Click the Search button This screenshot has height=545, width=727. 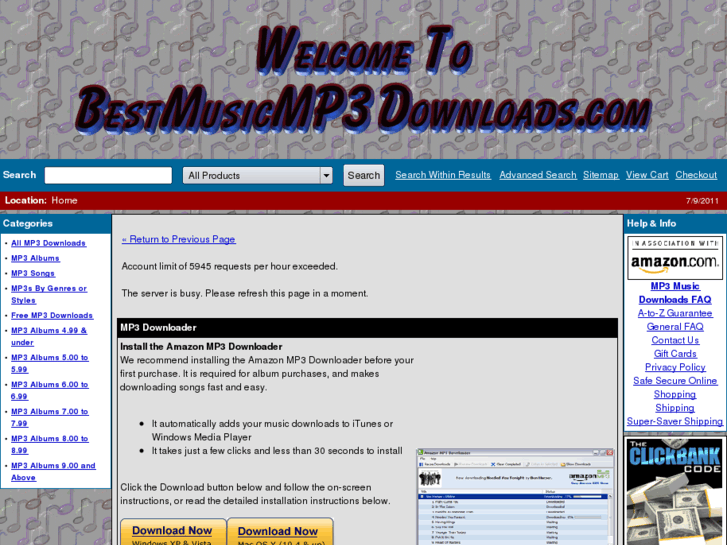pos(364,175)
